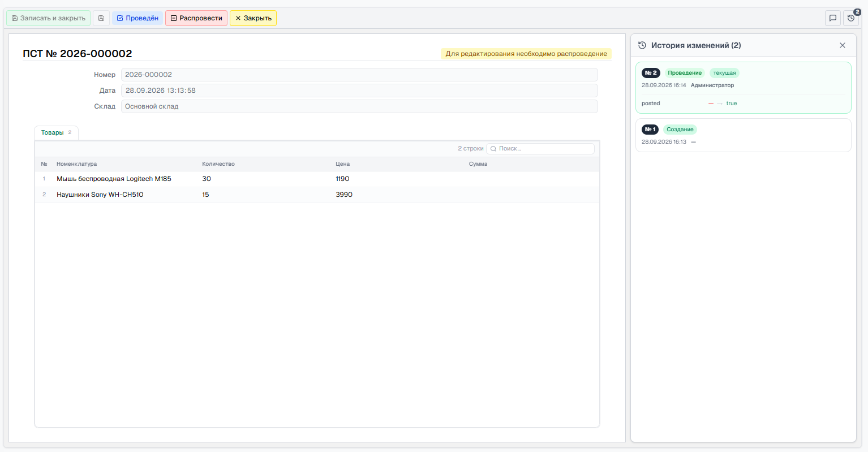
Task: Close the История изменений panel
Action: point(843,45)
